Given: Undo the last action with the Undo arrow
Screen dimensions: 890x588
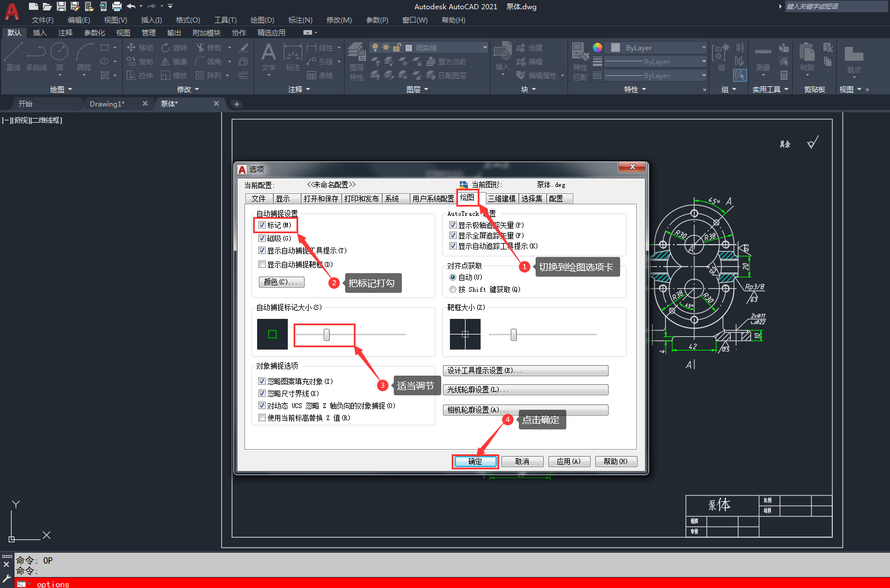Looking at the screenshot, I should pos(131,6).
